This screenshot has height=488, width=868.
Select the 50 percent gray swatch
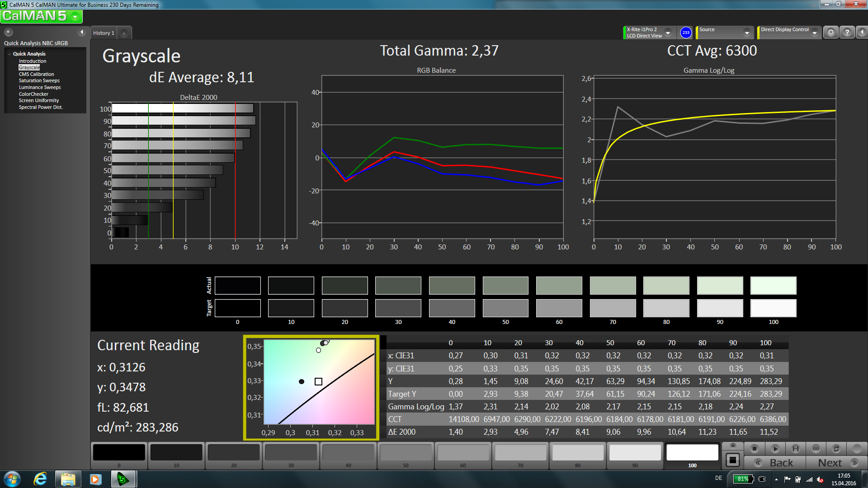[x=406, y=453]
